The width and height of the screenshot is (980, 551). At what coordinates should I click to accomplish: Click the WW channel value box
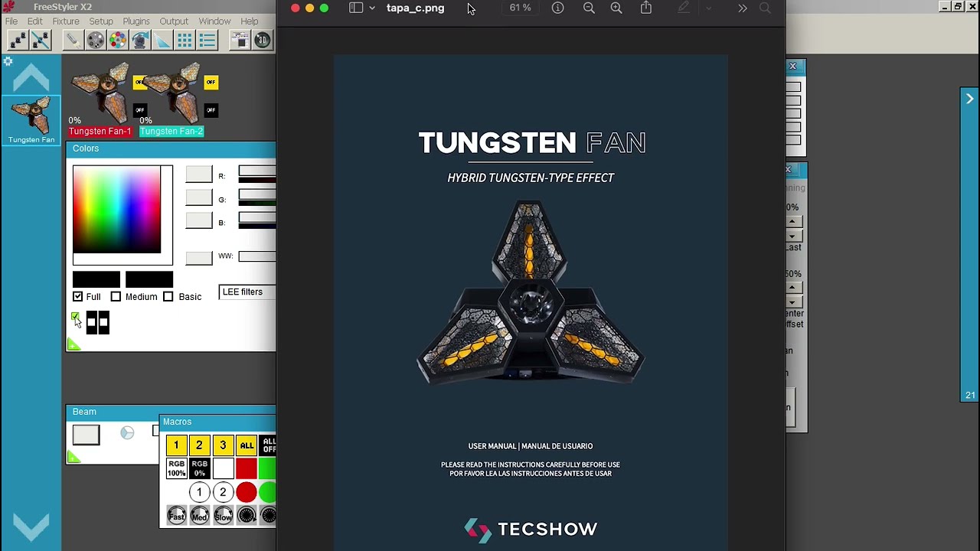tap(199, 258)
